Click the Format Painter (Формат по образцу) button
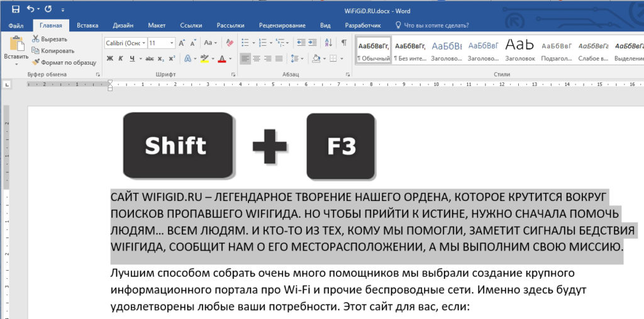The width and height of the screenshot is (644, 319). [x=64, y=62]
